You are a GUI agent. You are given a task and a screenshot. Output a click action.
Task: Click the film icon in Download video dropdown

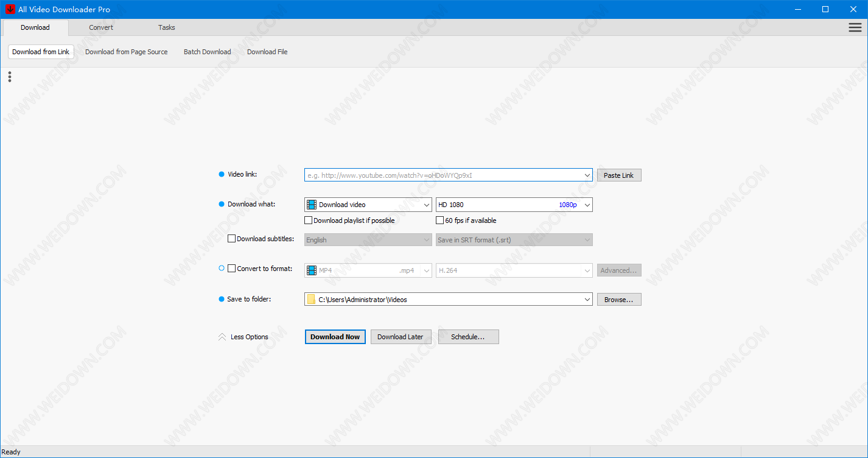point(312,205)
